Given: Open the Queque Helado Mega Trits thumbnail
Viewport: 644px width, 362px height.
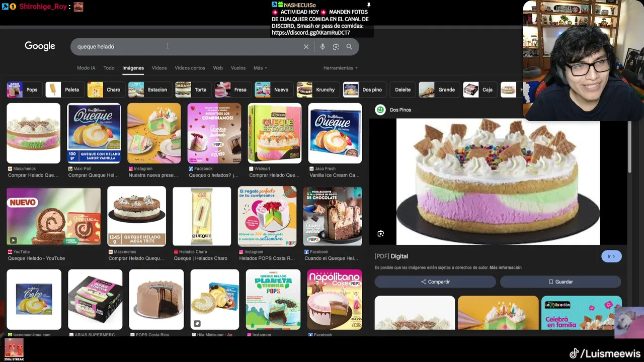Looking at the screenshot, I should click(x=136, y=217).
